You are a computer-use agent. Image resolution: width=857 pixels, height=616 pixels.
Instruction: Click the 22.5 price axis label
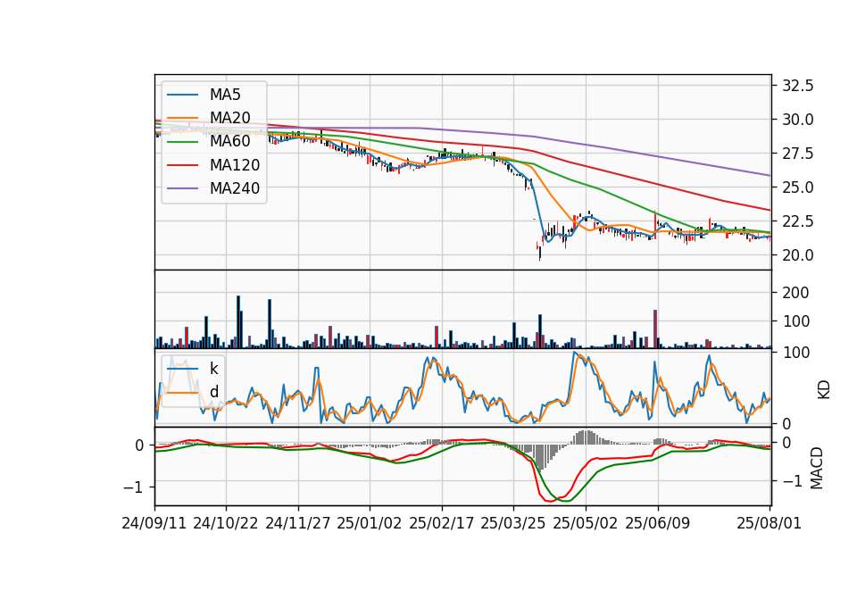(x=798, y=221)
